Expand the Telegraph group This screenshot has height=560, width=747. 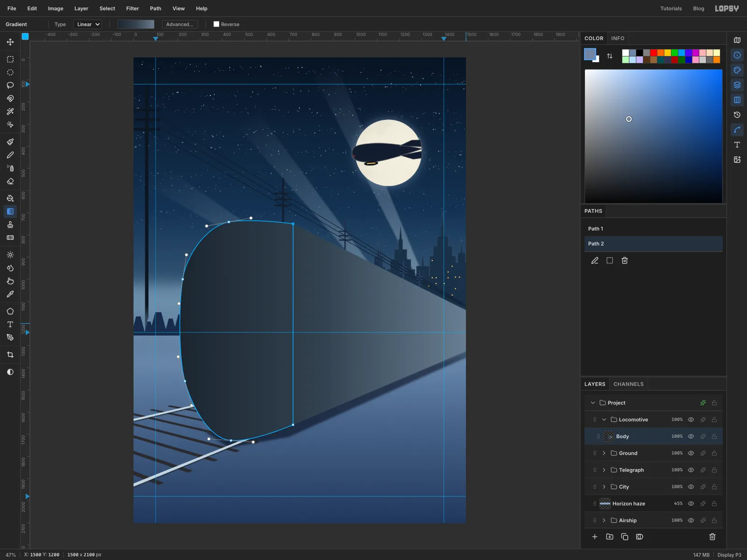click(x=604, y=470)
